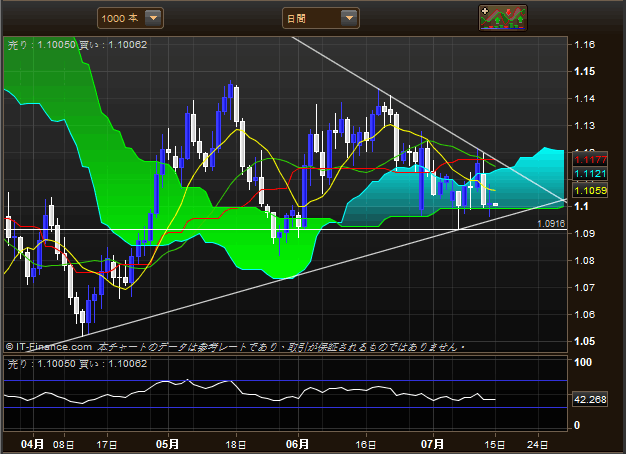This screenshot has width=626, height=454.
Task: Click the 1.16 price axis label
Action: pyautogui.click(x=584, y=45)
